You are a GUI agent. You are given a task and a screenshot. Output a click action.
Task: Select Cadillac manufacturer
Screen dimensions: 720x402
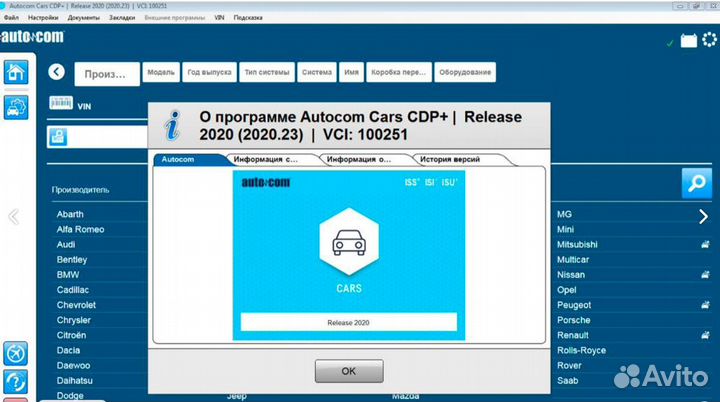tap(73, 290)
